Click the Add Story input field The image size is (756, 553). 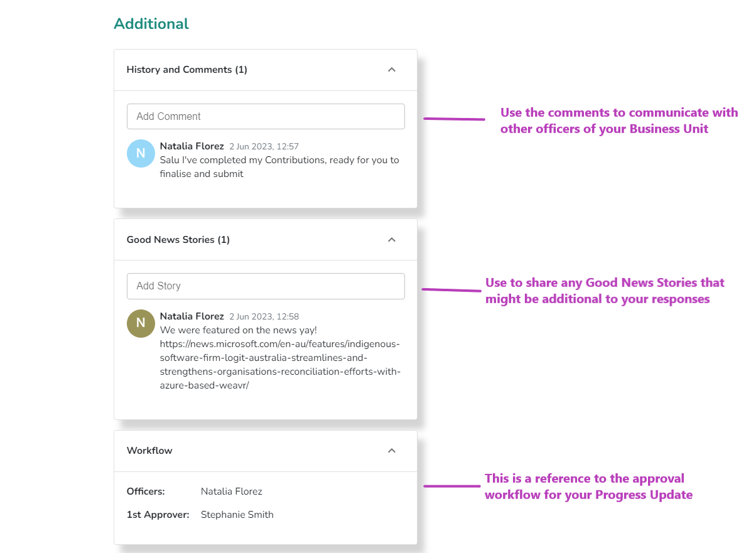tap(266, 286)
